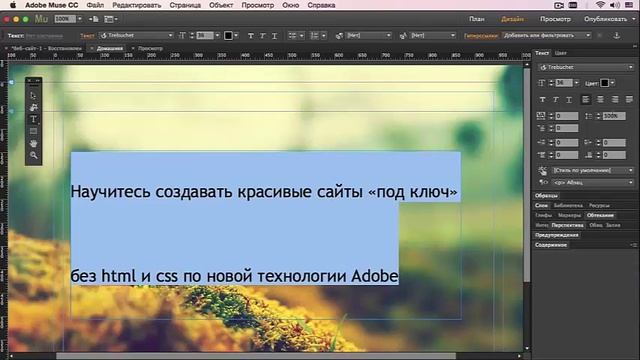Click the black 'Цвет' swatch in Text panel
This screenshot has height=360, width=640.
pos(604,83)
